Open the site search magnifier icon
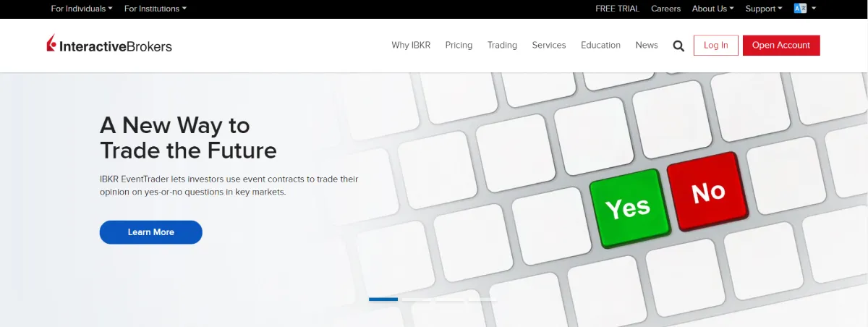The width and height of the screenshot is (868, 327). [678, 46]
